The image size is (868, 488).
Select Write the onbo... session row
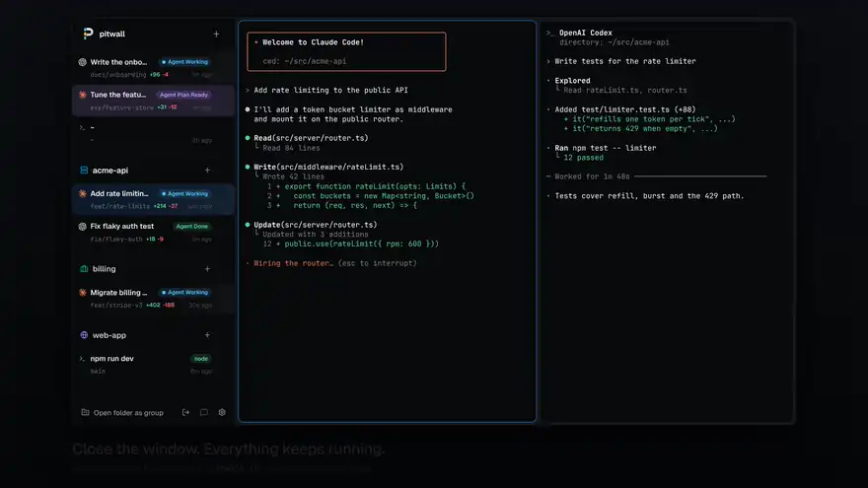click(153, 67)
